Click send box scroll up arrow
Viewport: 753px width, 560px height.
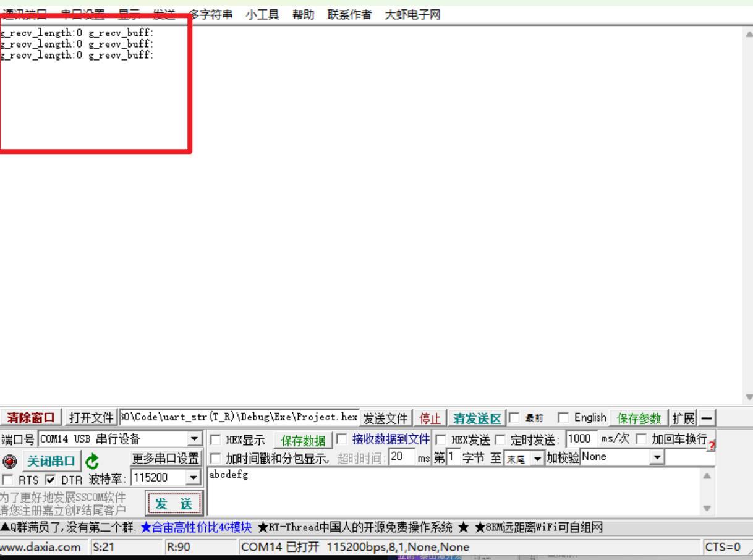pyautogui.click(x=707, y=477)
